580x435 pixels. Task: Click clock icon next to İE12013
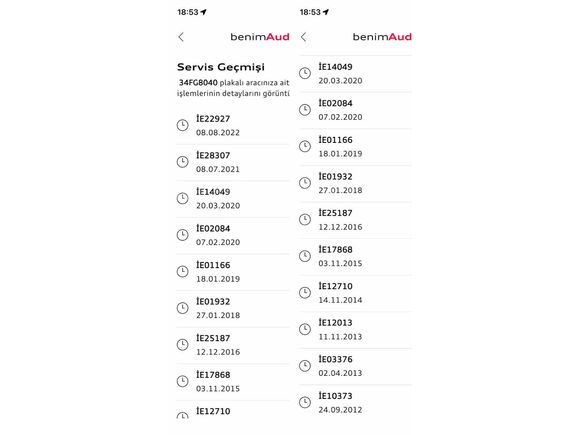(305, 329)
